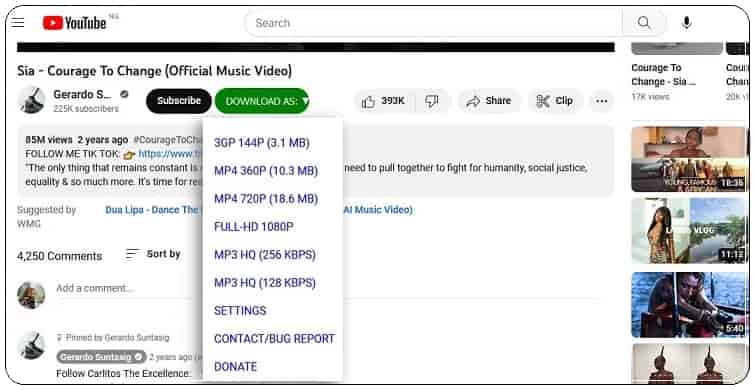
Task: Expand the DOWNLOAD AS dropdown
Action: (x=262, y=101)
